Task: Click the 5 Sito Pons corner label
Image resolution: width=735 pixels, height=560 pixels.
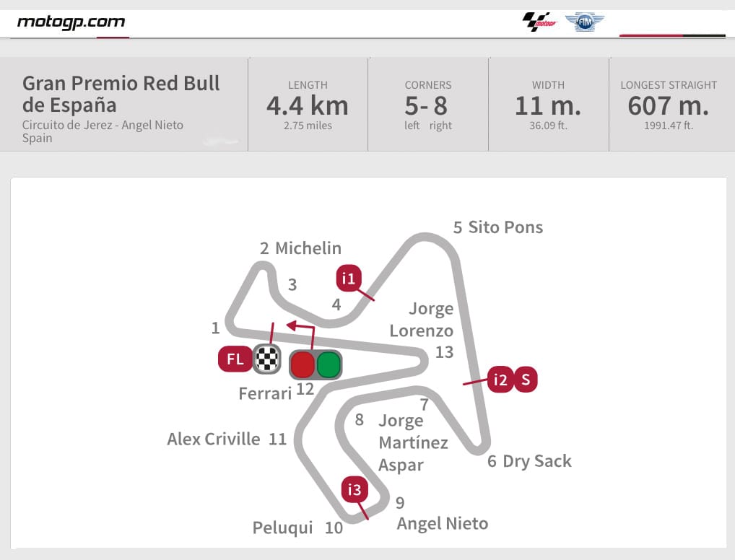Action: [497, 227]
